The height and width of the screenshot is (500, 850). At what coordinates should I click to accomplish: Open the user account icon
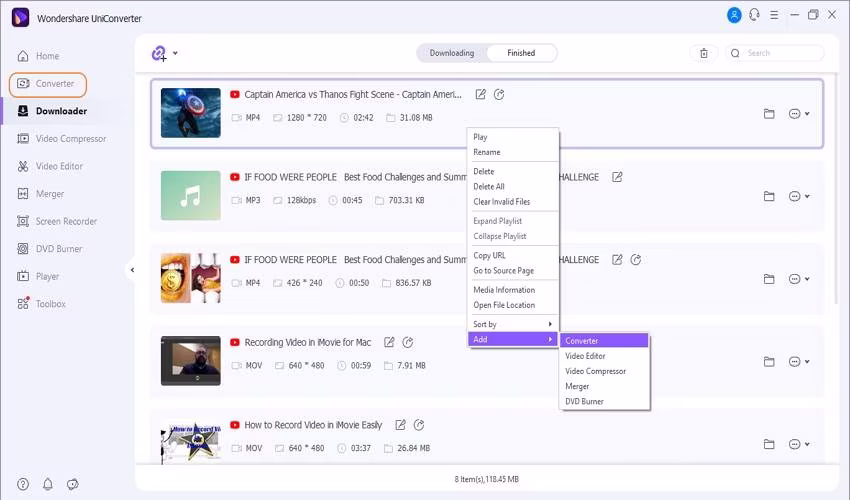(734, 15)
